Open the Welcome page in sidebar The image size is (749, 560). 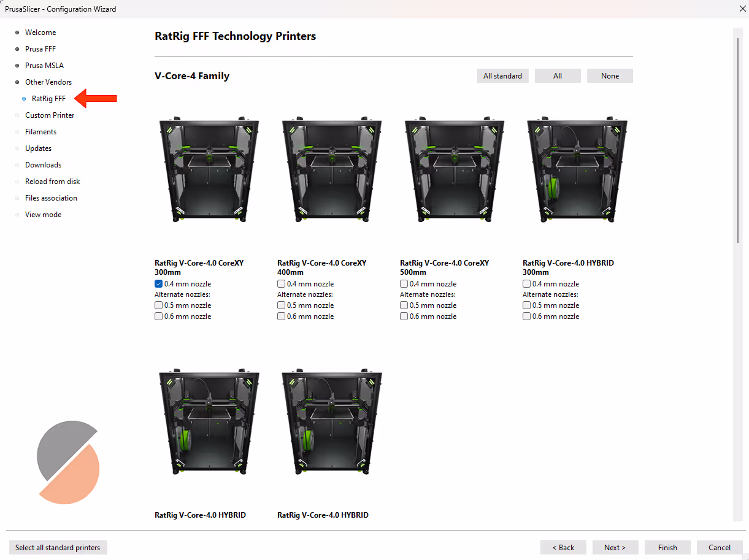tap(40, 33)
